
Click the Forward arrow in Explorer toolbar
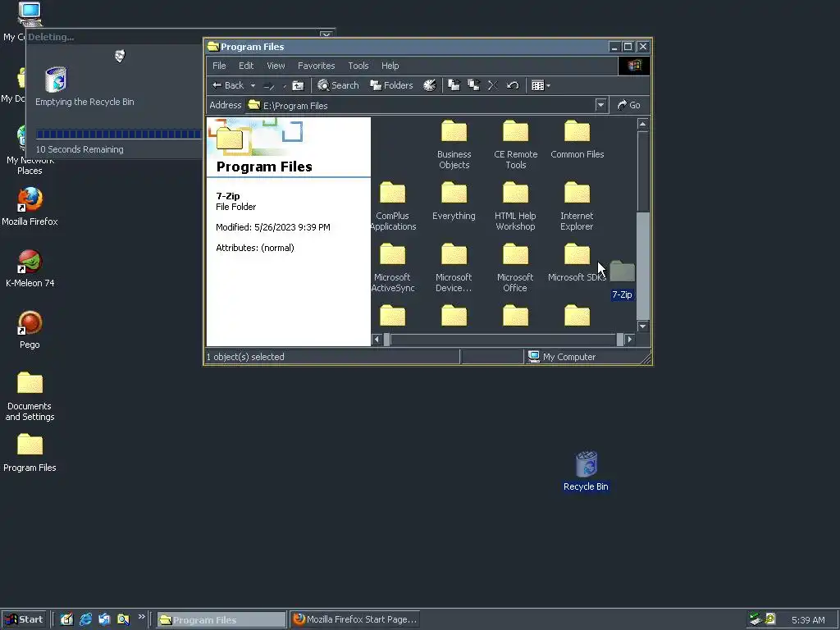(269, 85)
